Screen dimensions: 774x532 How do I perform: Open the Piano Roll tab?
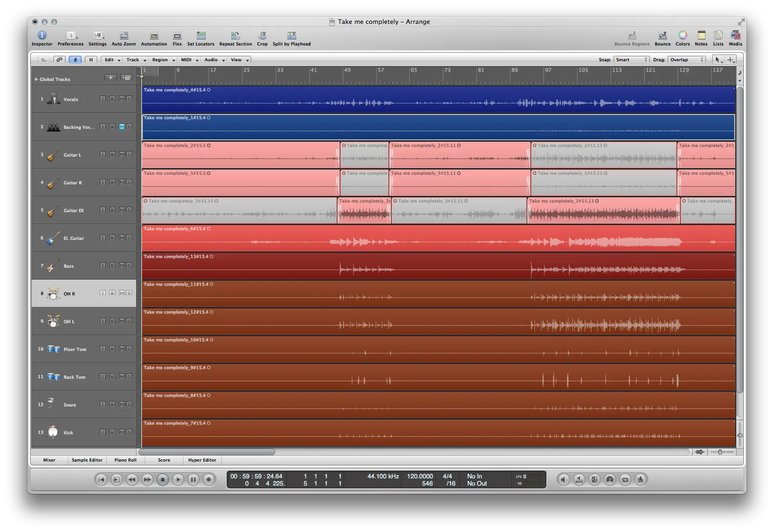(x=126, y=460)
